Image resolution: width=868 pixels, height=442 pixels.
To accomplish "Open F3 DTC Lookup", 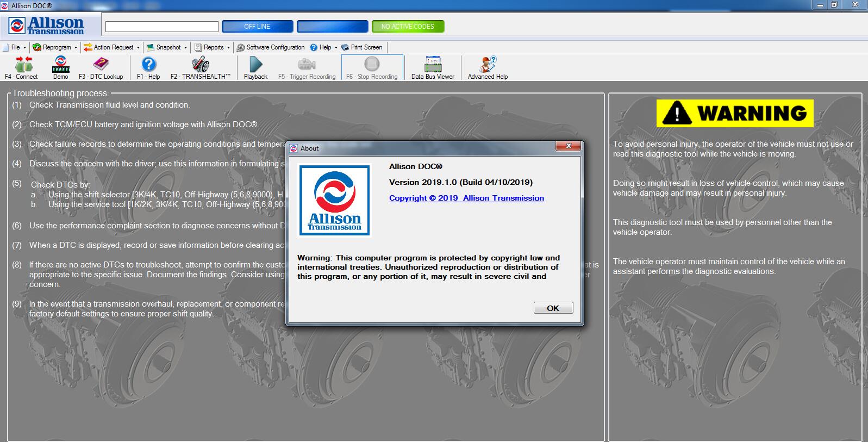I will coord(101,68).
